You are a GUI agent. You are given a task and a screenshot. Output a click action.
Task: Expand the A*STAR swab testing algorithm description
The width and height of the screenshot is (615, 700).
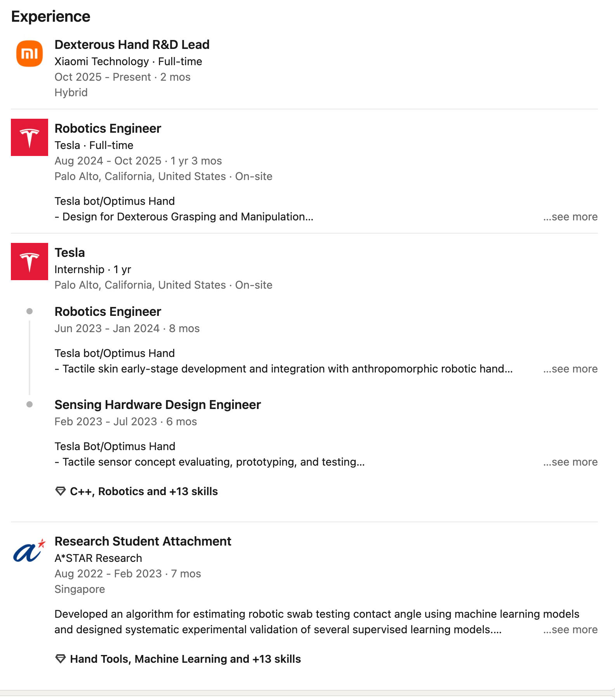click(x=570, y=629)
